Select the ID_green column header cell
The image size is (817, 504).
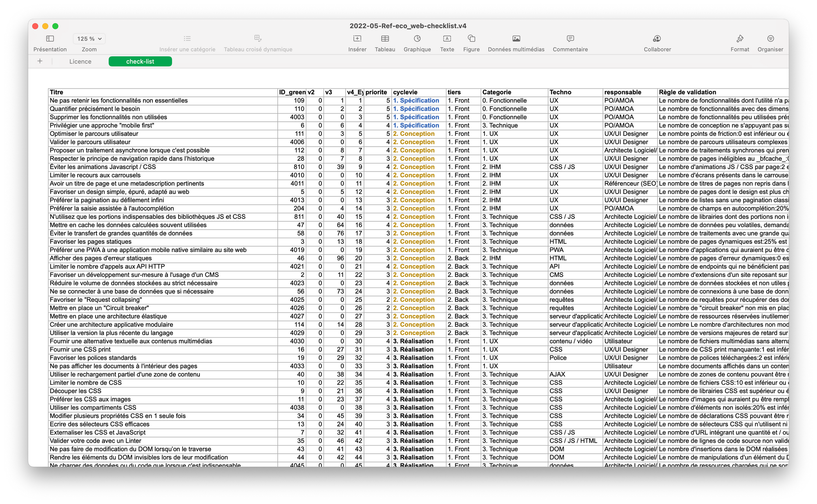coord(292,92)
